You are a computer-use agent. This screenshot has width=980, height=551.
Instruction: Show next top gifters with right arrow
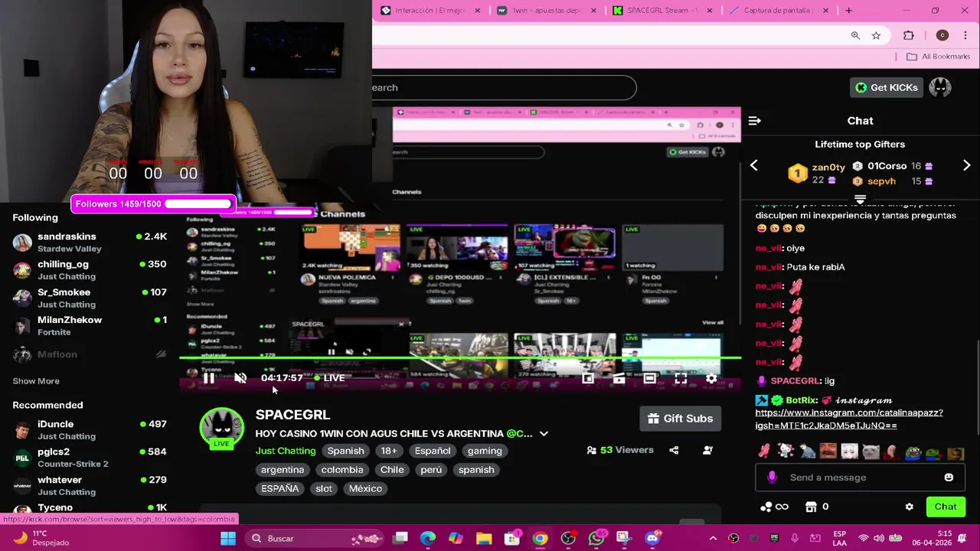coord(966,166)
